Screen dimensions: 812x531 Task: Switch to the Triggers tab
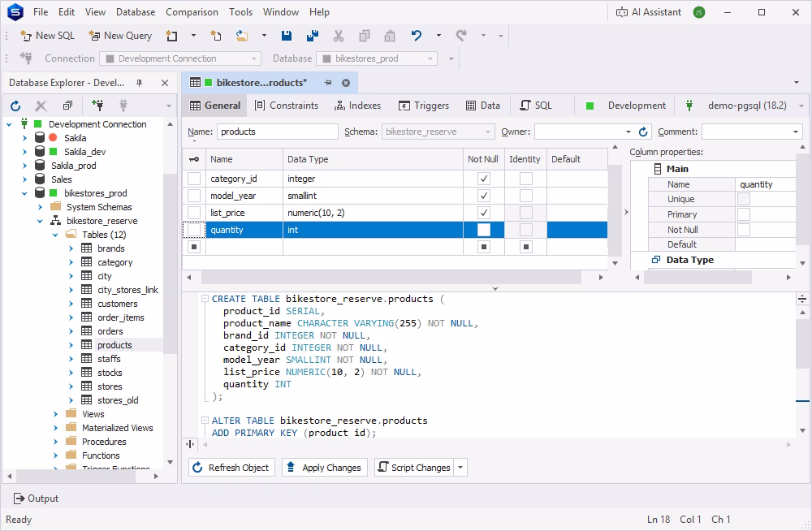click(424, 106)
